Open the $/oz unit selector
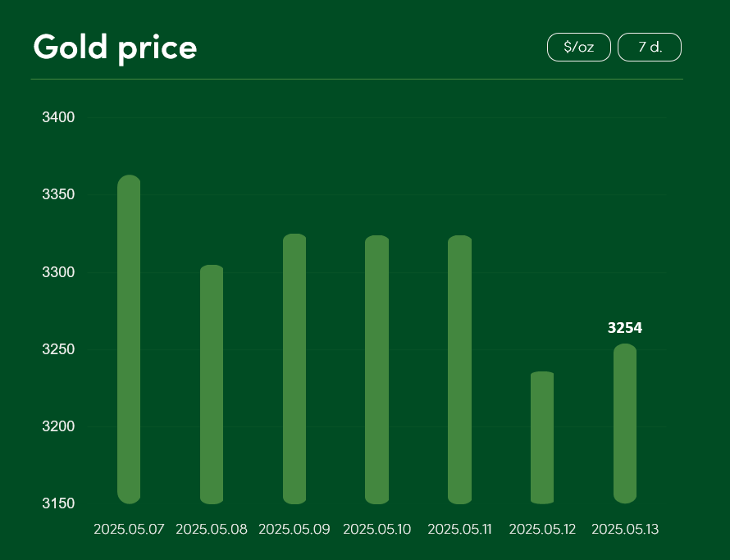 [x=579, y=47]
